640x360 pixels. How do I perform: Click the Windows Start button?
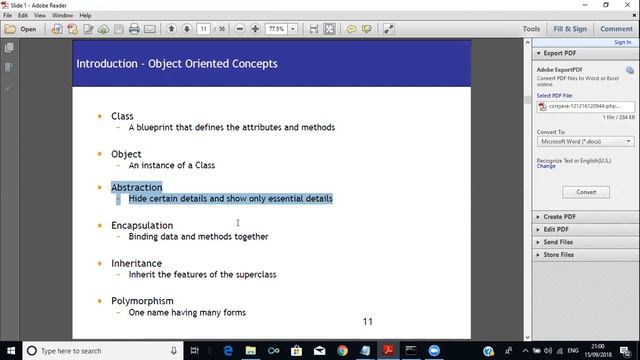click(11, 351)
